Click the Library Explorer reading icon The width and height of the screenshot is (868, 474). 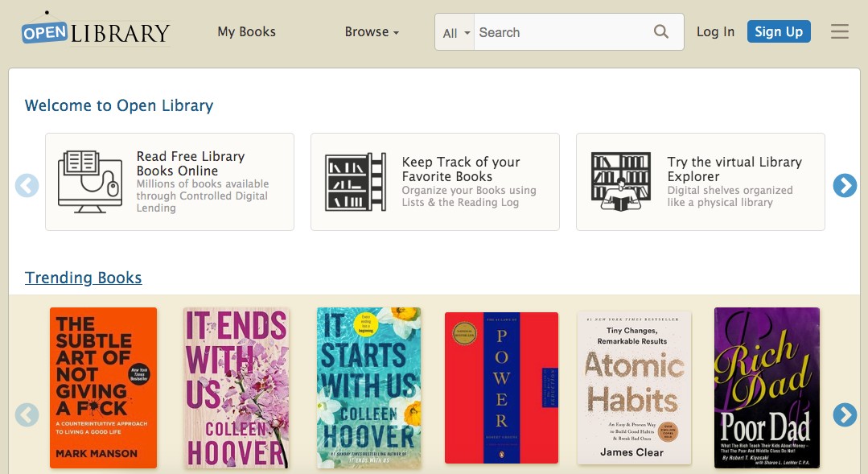pyautogui.click(x=619, y=182)
